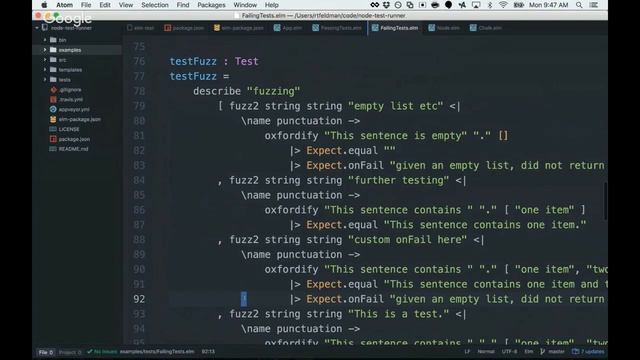Screen dimensions: 640x360
Task: Click the Wi-Fi menu bar icon
Action: tap(503, 5)
